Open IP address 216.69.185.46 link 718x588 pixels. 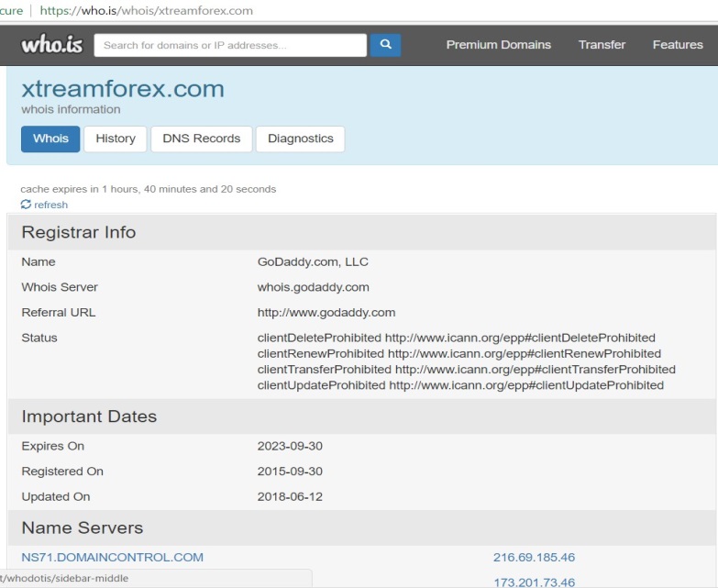[x=534, y=558]
